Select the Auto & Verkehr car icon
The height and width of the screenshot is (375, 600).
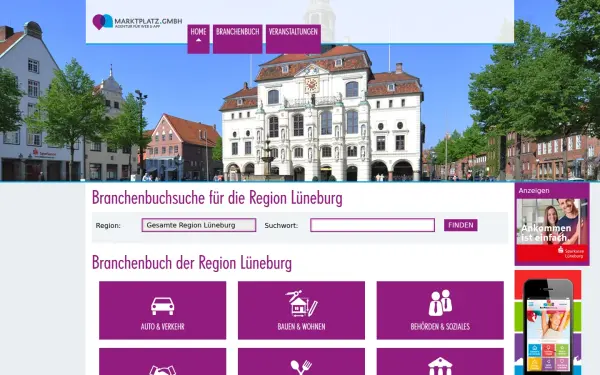tap(163, 306)
